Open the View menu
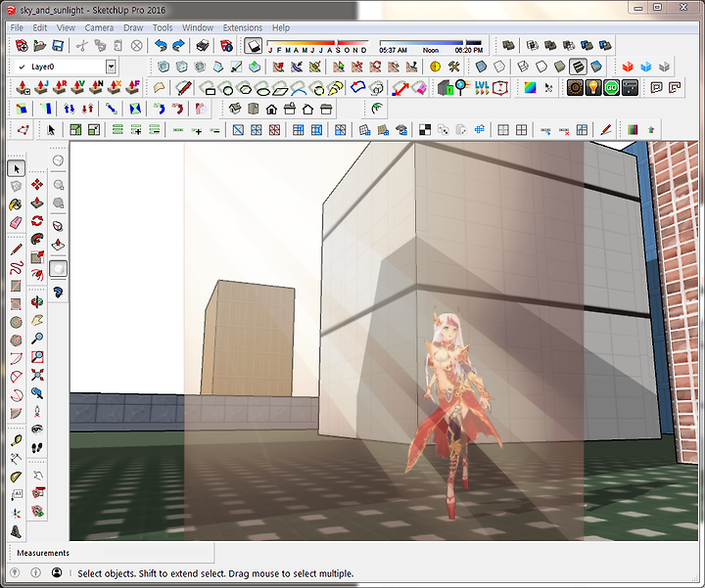705x588 pixels. pos(66,27)
